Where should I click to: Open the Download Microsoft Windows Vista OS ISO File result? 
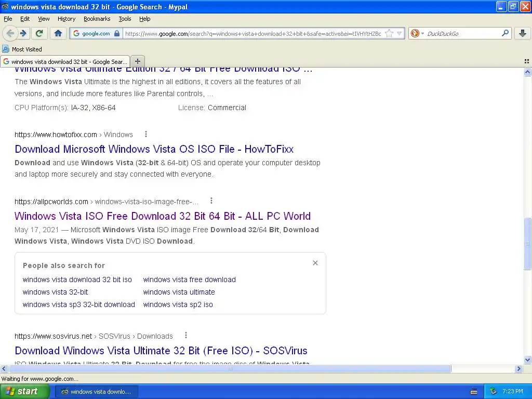coord(154,149)
